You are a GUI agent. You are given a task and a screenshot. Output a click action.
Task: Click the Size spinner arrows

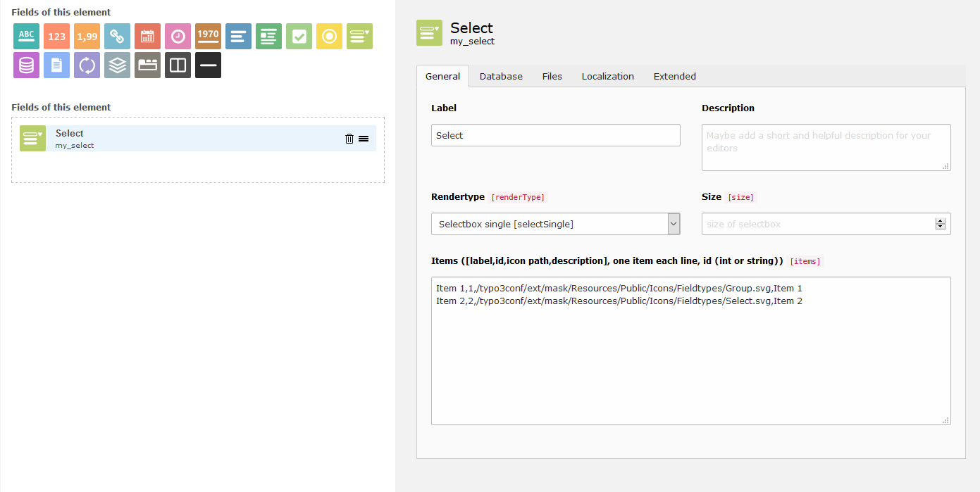pyautogui.click(x=940, y=224)
